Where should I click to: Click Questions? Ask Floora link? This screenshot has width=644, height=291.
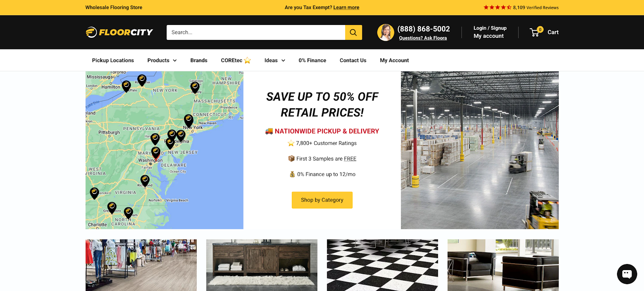pyautogui.click(x=423, y=38)
